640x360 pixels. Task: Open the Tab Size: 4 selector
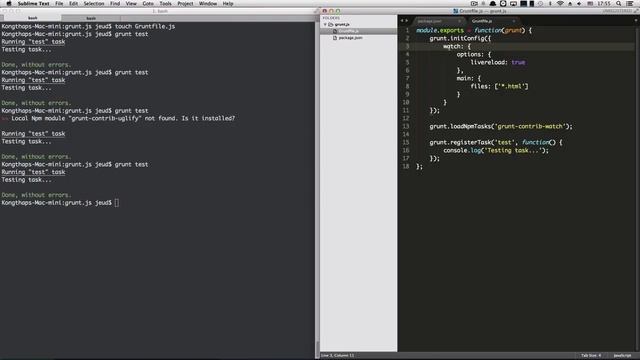(591, 356)
